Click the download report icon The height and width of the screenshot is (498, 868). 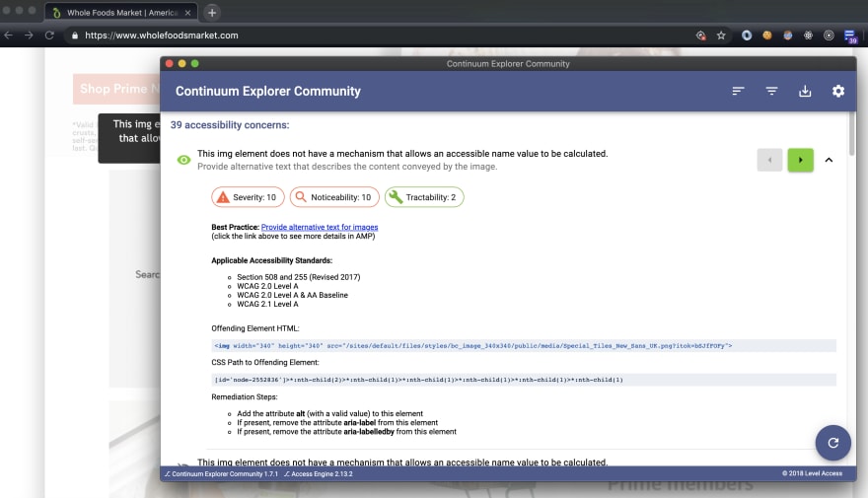[805, 91]
